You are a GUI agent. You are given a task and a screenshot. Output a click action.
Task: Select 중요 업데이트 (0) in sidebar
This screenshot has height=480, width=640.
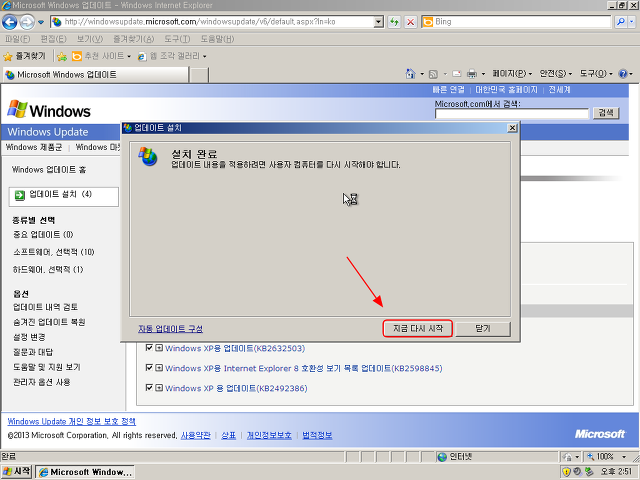[43, 235]
